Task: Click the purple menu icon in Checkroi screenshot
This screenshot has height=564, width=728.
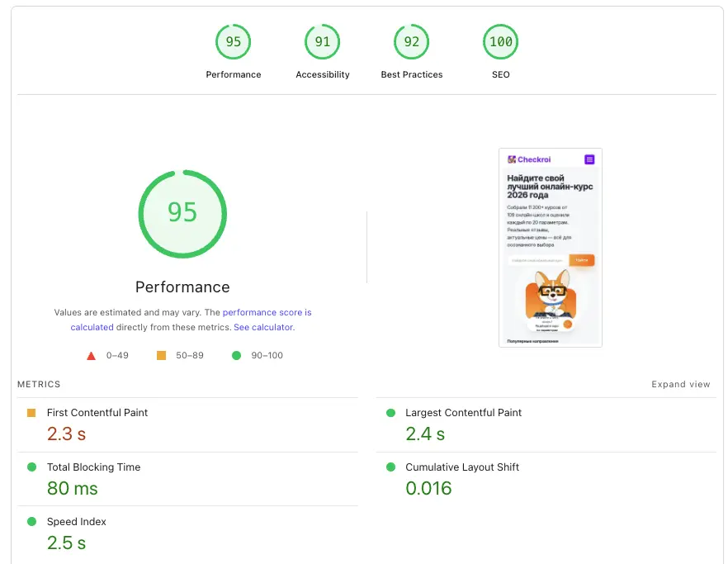Action: click(x=589, y=159)
